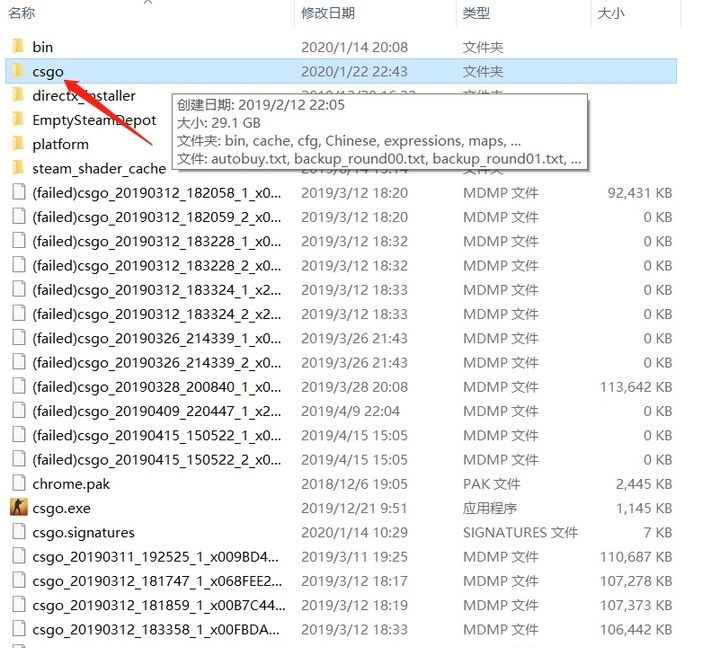Select the csgo.exe file name
This screenshot has width=719, height=648.
(x=61, y=509)
